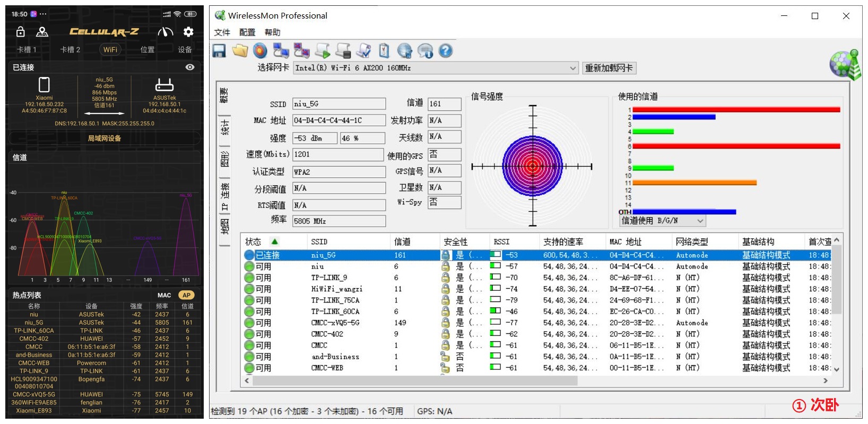The height and width of the screenshot is (424, 868).
Task: Switch hotspot list toggle to AP
Action: pos(186,295)
